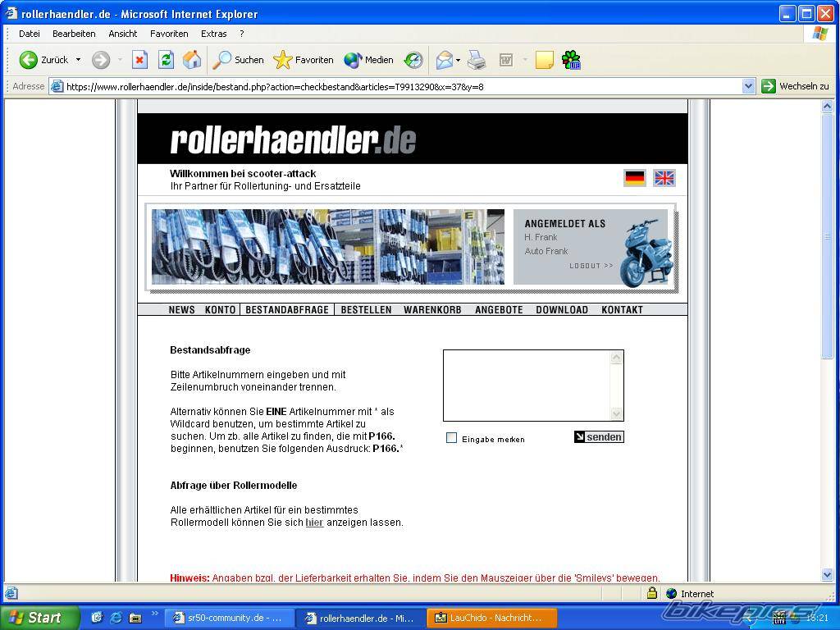
Task: Click the show desktop quick launch icon
Action: 97,618
